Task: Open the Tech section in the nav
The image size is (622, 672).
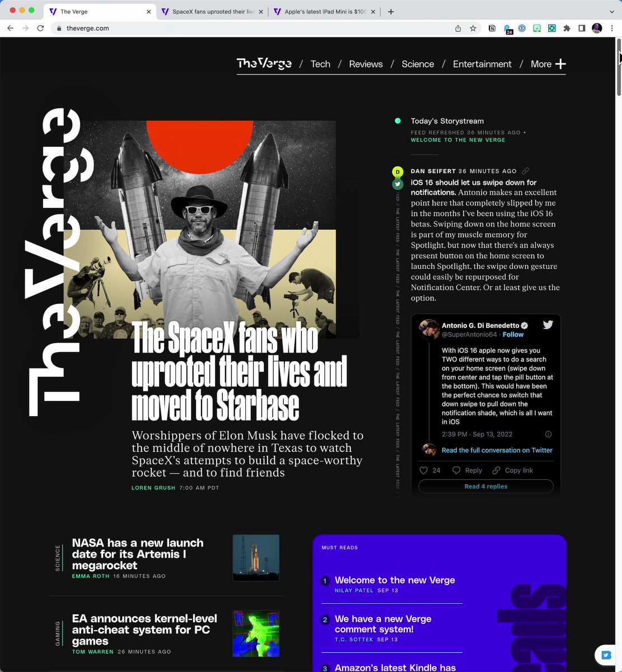Action: coord(320,64)
